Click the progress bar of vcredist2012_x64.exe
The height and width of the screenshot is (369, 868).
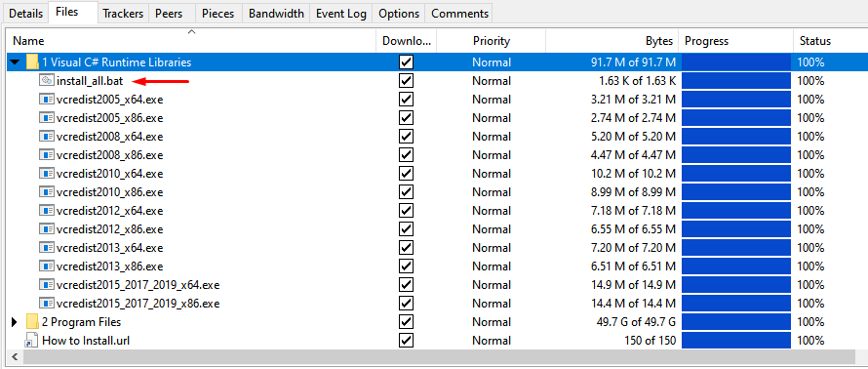[735, 211]
